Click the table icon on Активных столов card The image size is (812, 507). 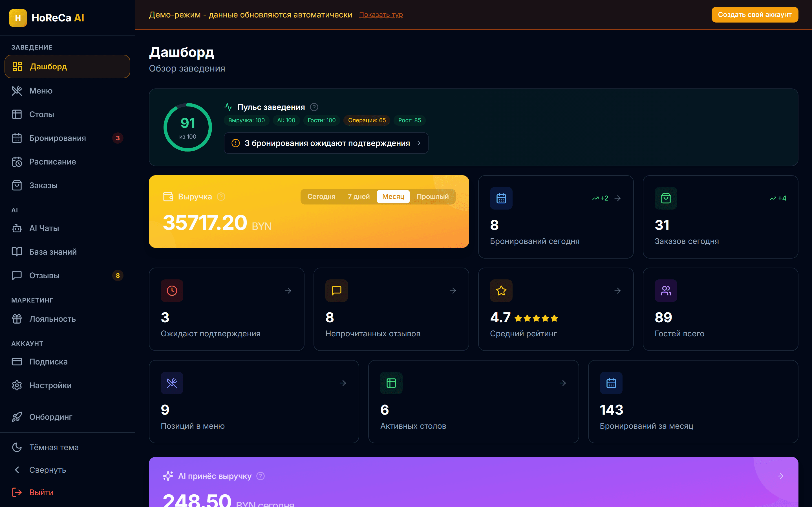[x=391, y=383]
